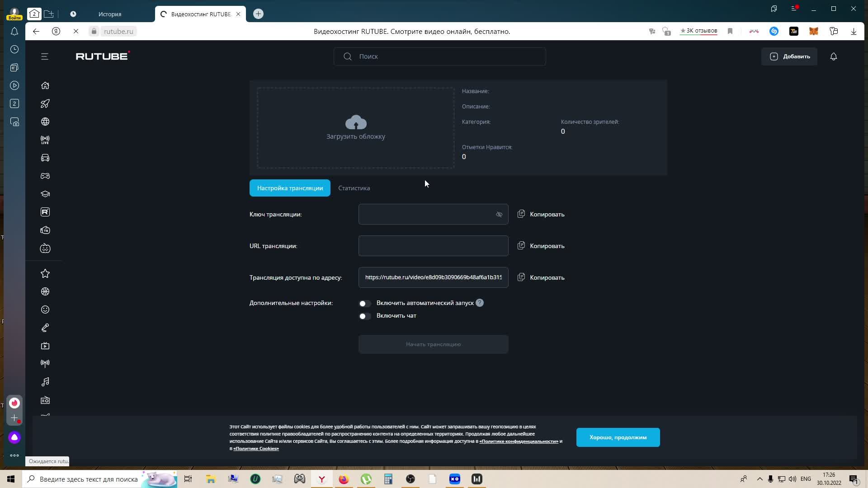
Task: Open Firefox from the Windows taskbar
Action: point(344,479)
